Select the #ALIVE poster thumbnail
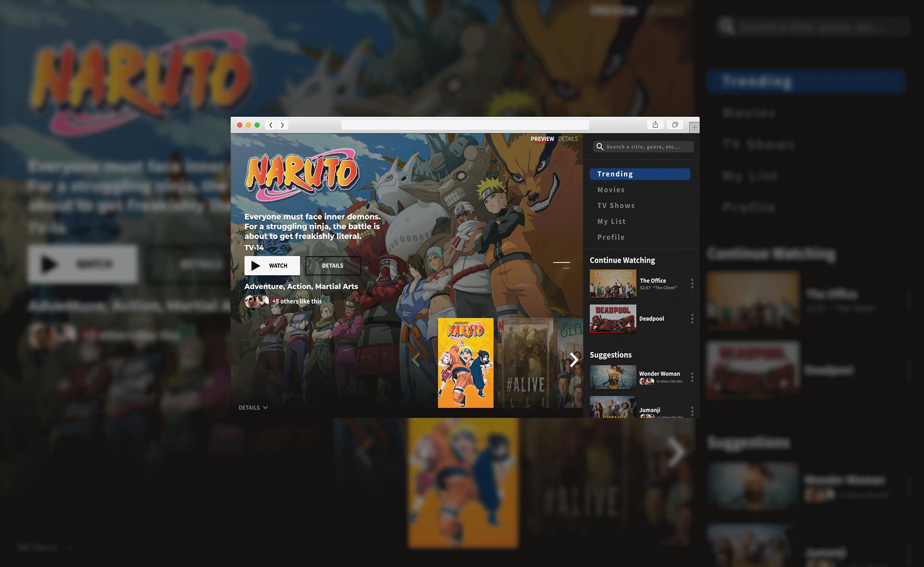This screenshot has width=924, height=567. (x=526, y=363)
